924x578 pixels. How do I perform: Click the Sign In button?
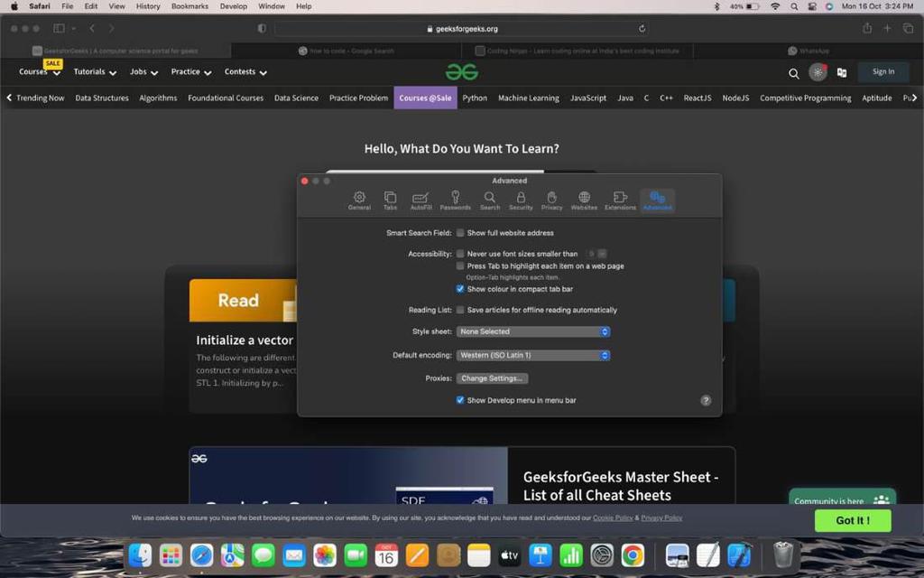tap(883, 72)
